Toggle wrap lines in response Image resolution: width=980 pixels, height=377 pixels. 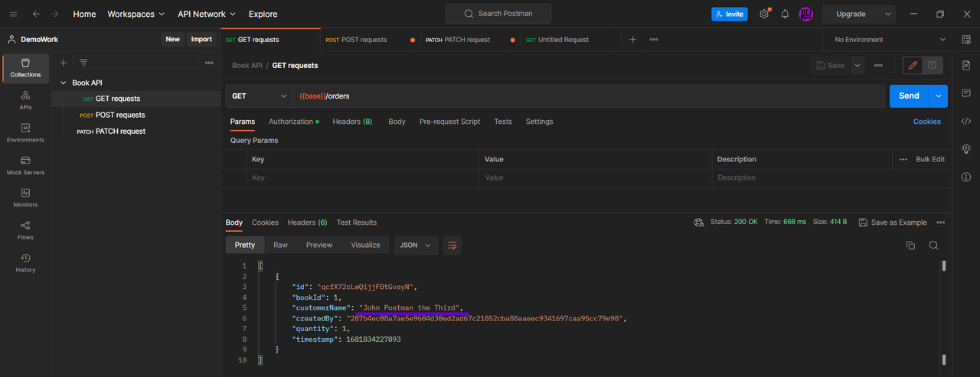[452, 245]
